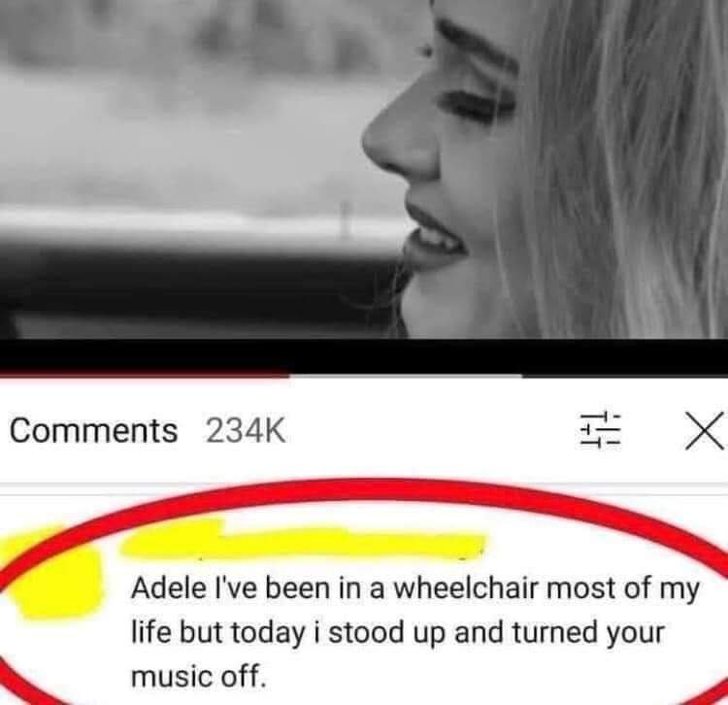Click 'most of my' in the comment
This screenshot has width=728, height=705.
pos(623,589)
